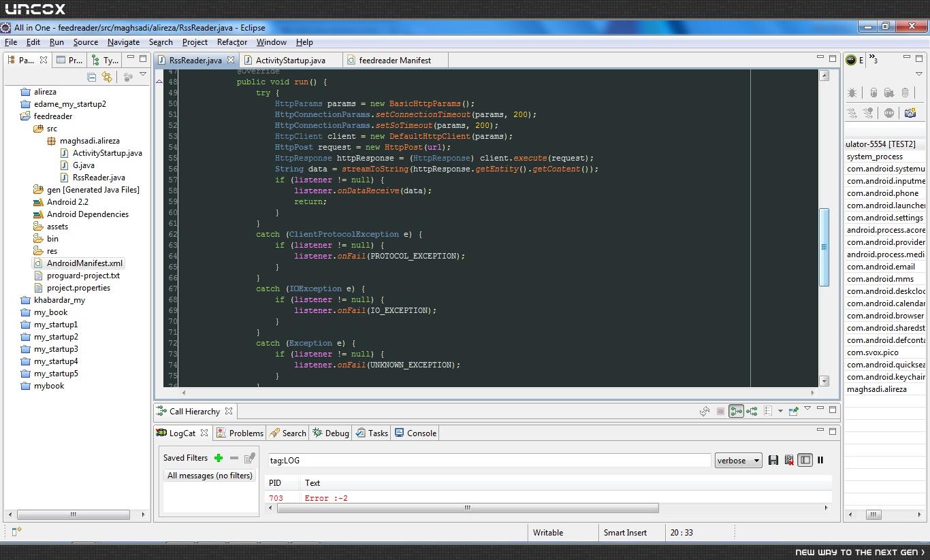The image size is (930, 560).
Task: Click Start Method Profiling icon
Action: pyautogui.click(x=868, y=113)
